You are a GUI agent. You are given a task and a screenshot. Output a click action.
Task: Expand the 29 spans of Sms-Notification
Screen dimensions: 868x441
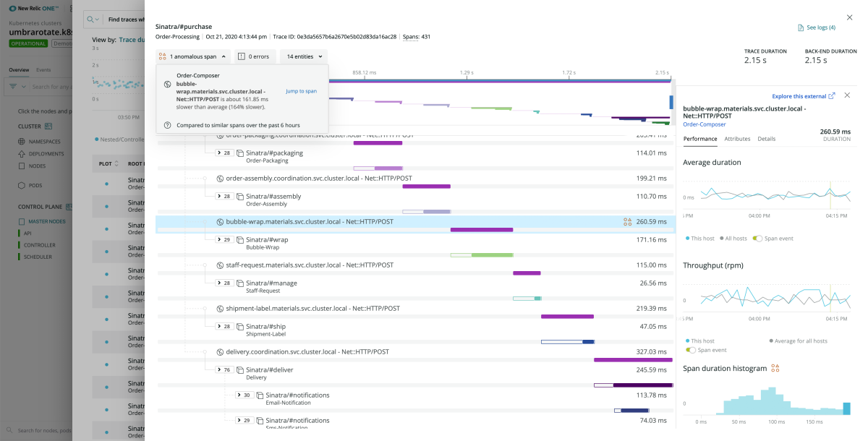[244, 420]
